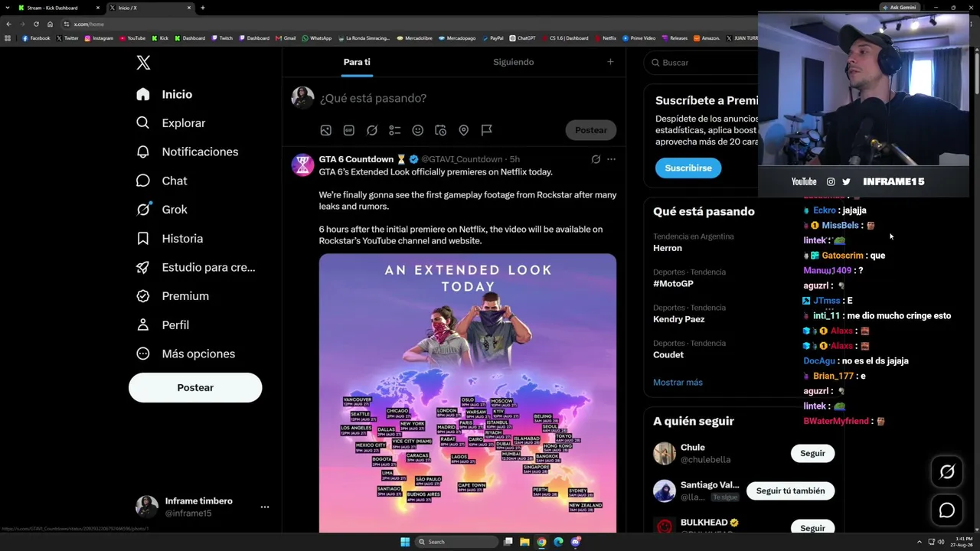Open the Facebook bookmark
980x551 pixels.
pos(36,38)
